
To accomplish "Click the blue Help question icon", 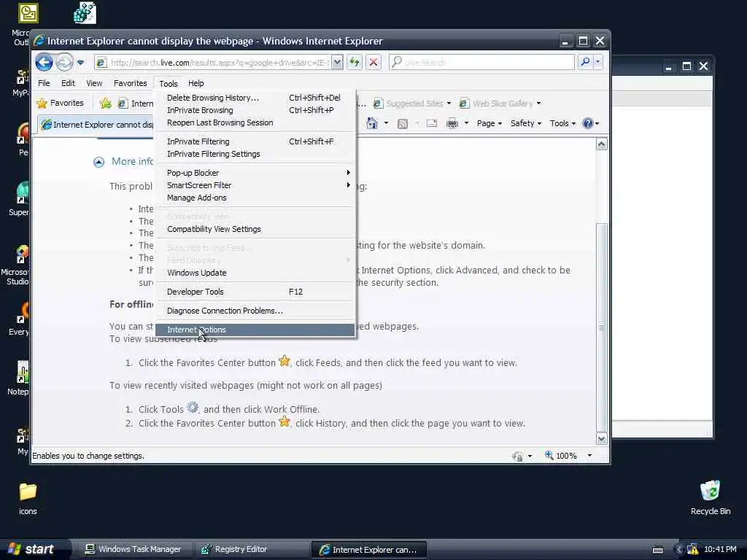I will click(x=588, y=123).
